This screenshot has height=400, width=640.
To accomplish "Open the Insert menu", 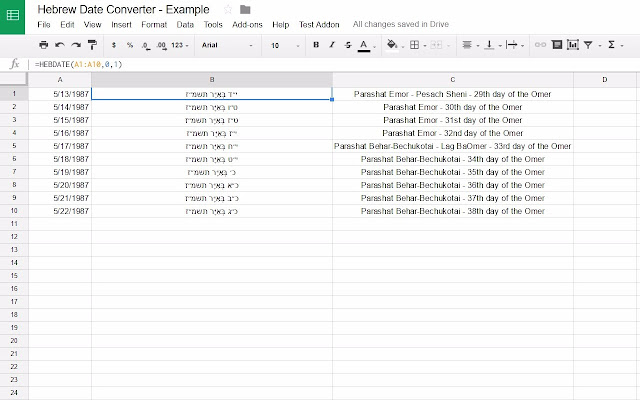I will (122, 24).
